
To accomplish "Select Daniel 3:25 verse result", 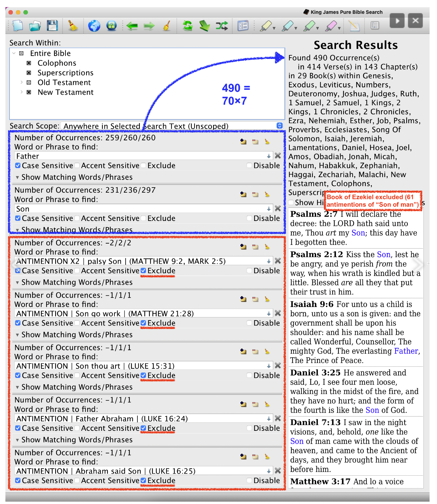I will [x=356, y=391].
